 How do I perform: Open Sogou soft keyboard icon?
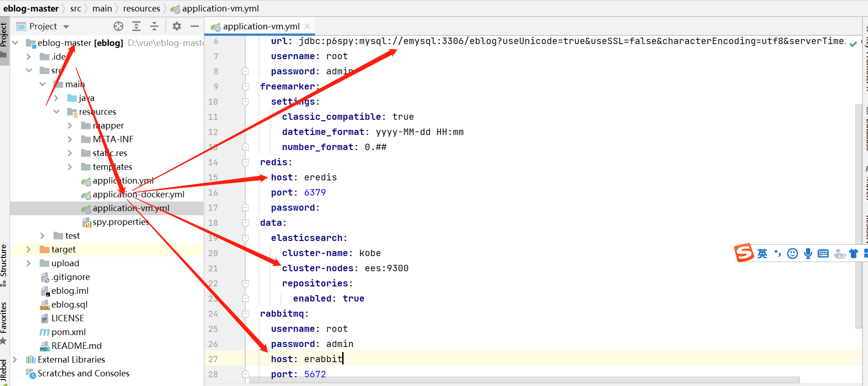(823, 253)
